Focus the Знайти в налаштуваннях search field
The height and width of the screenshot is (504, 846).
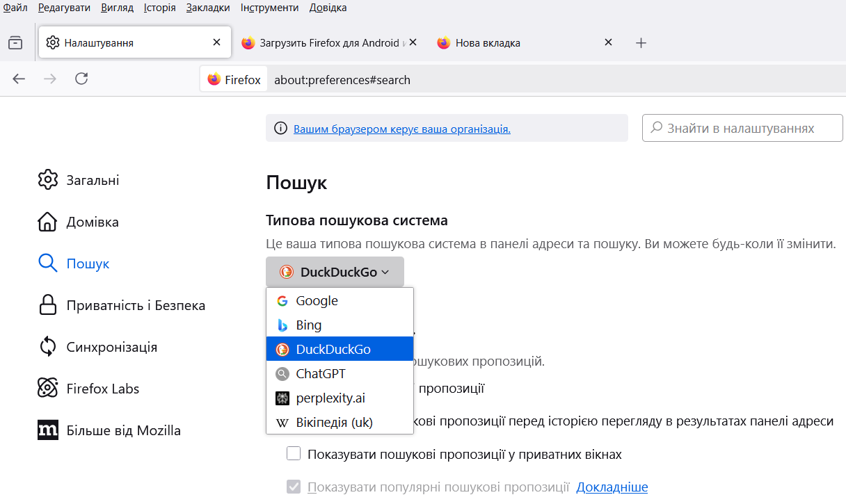point(742,129)
